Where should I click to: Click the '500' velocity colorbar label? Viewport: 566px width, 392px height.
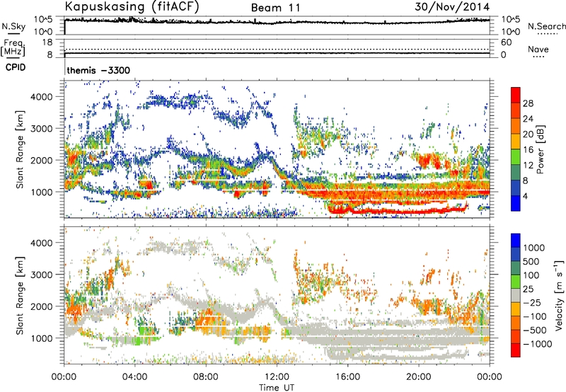coord(533,262)
